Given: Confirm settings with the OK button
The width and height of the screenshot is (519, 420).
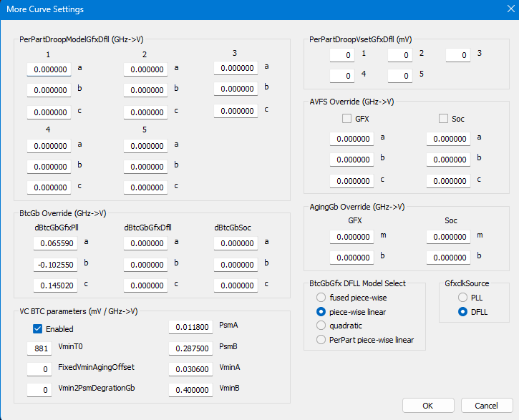Looking at the screenshot, I should pyautogui.click(x=428, y=406).
